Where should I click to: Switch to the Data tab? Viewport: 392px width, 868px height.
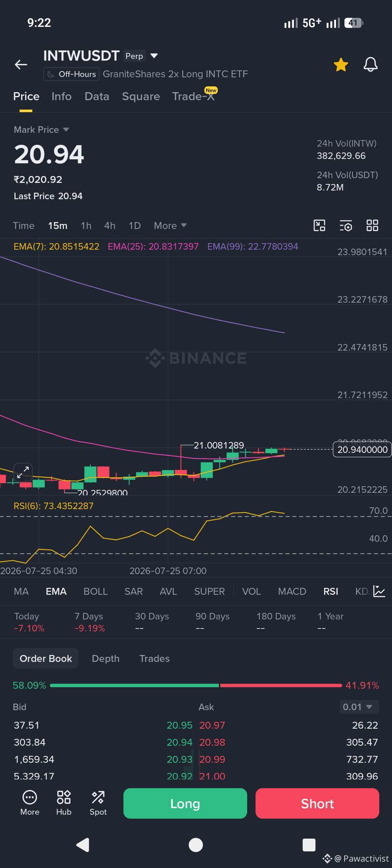(97, 96)
